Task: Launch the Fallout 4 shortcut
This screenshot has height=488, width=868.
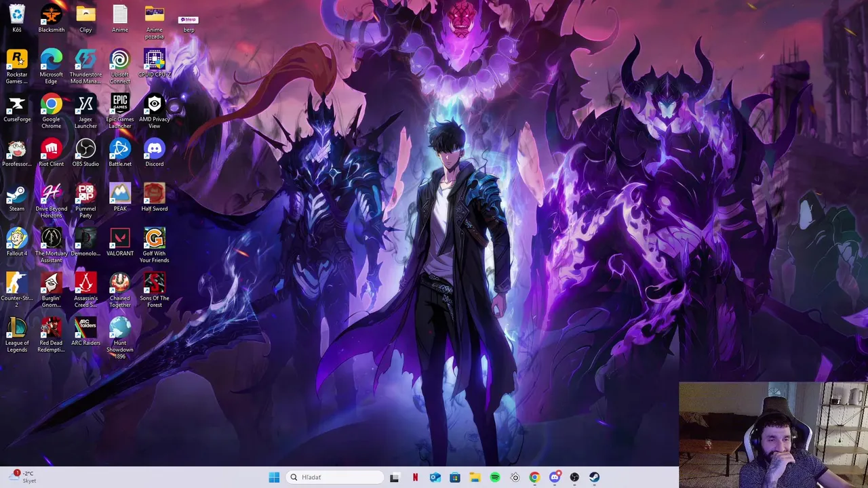Action: pos(17,242)
